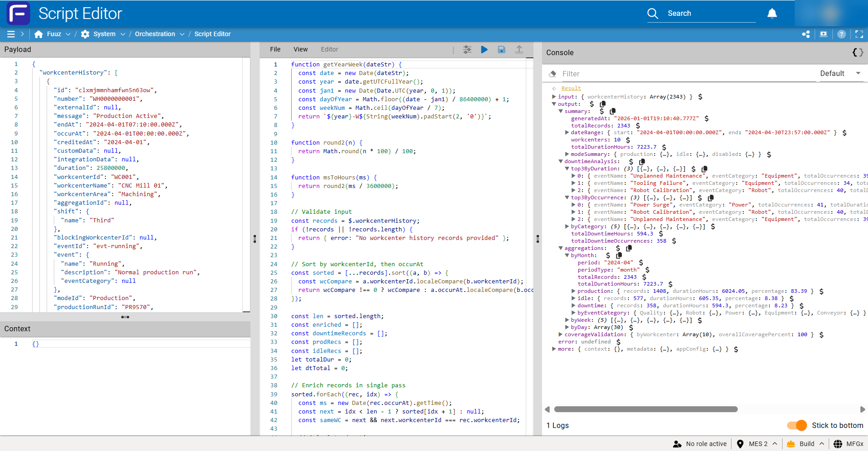Copy the summary object value

click(613, 111)
